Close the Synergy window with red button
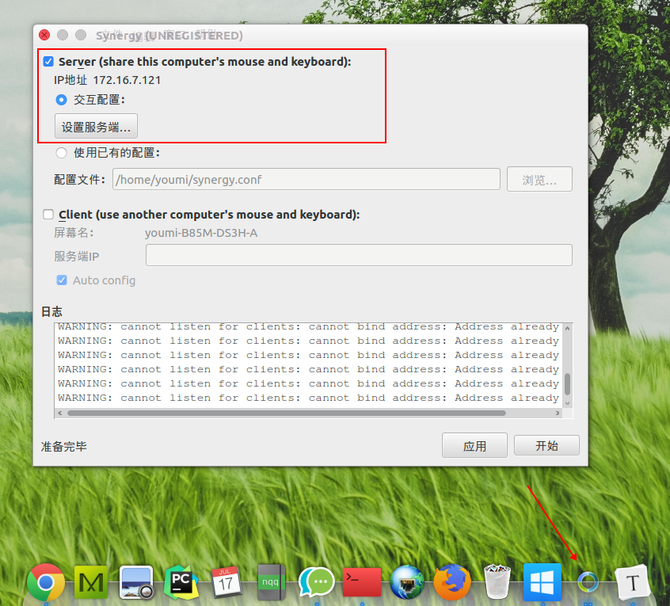670x606 pixels. tap(44, 35)
